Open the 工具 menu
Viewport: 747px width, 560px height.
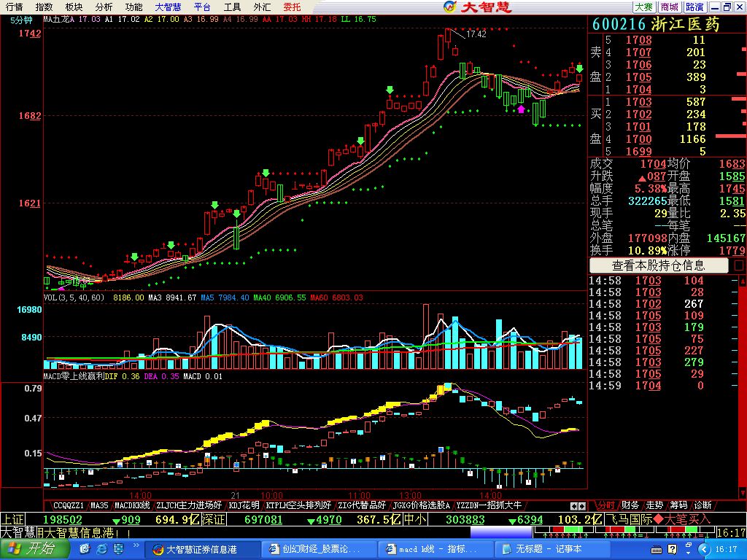click(232, 7)
